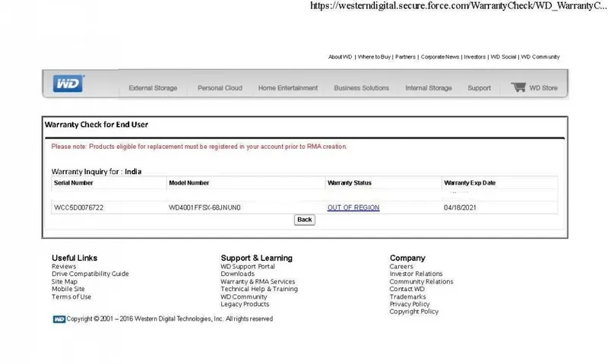608x364 pixels.
Task: Open the WD Community top link
Action: coord(540,57)
